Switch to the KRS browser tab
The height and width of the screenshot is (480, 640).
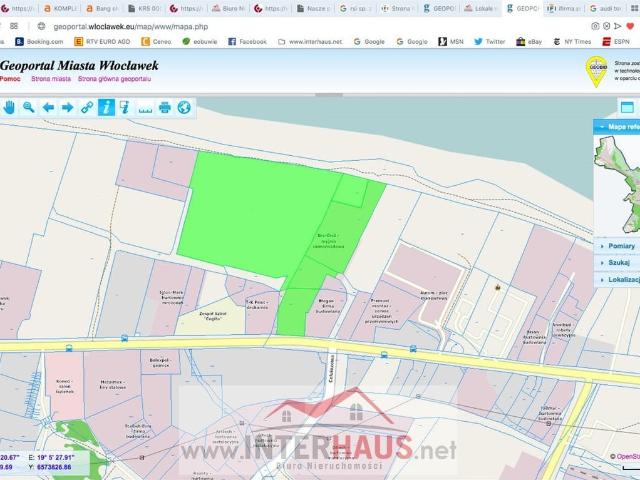(x=144, y=8)
